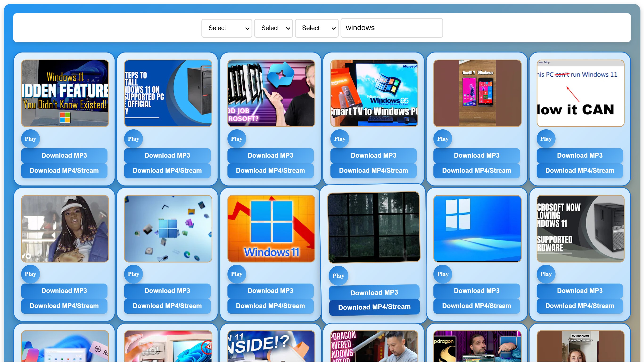Download MP4/Stream for Microsoft supported hardware video
Image resolution: width=644 pixels, height=362 pixels.
579,305
